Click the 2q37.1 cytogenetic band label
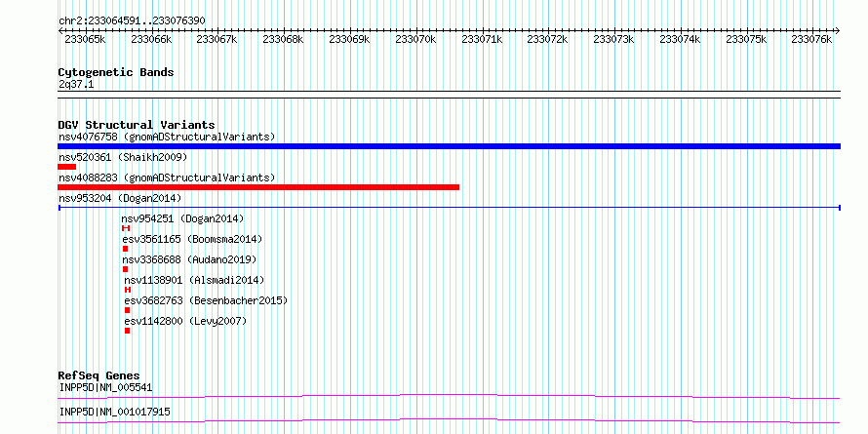Image resolution: width=868 pixels, height=434 pixels. tap(76, 84)
